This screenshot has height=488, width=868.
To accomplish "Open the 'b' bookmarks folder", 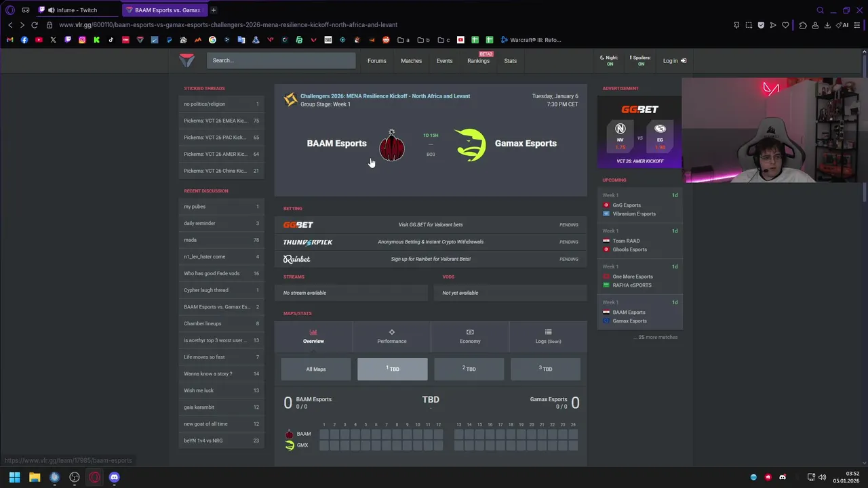I will tap(424, 40).
